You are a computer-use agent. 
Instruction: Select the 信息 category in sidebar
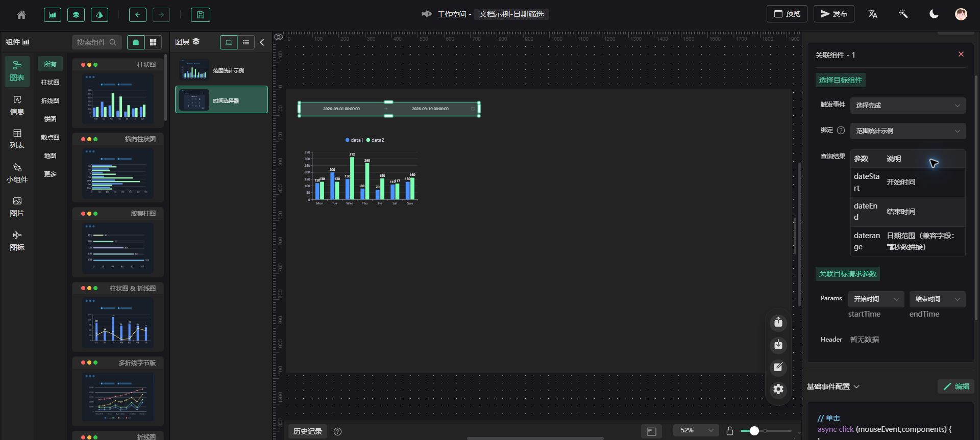tap(17, 105)
